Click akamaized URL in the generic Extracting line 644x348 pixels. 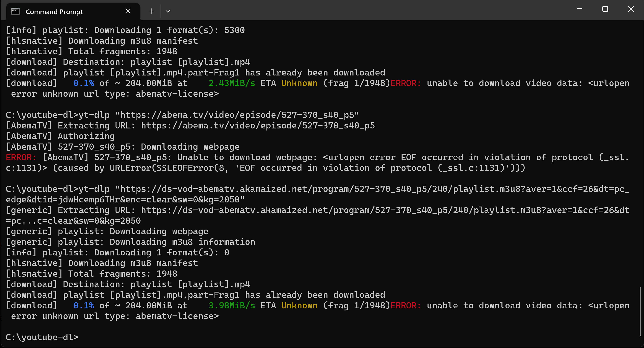coord(385,210)
